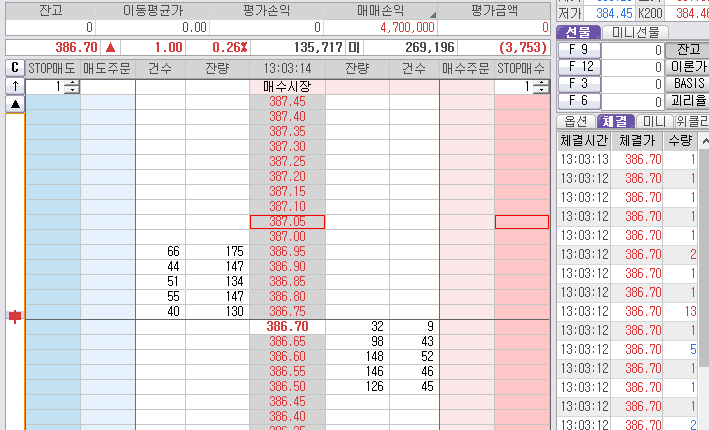This screenshot has width=709, height=430.
Task: Click the 386.75 ask price cell
Action: tap(287, 312)
